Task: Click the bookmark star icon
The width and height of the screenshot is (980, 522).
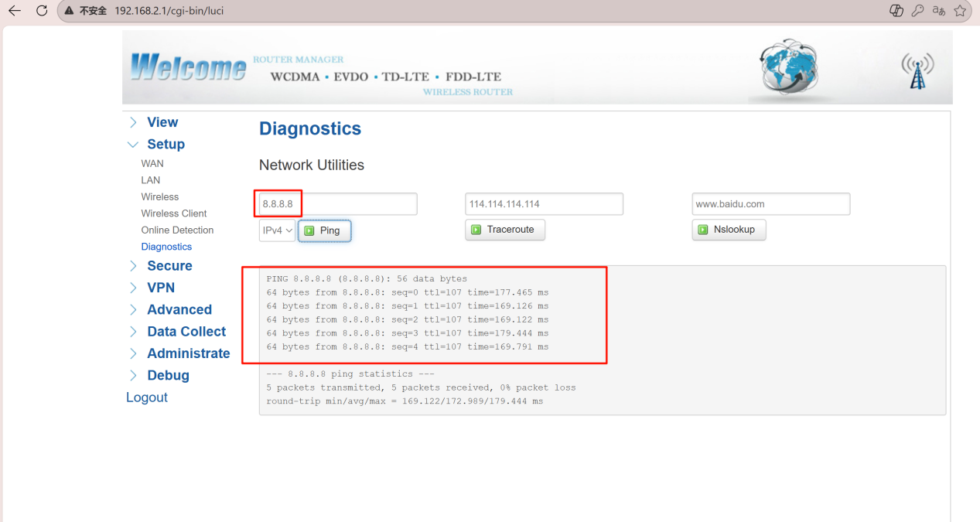Action: click(960, 11)
